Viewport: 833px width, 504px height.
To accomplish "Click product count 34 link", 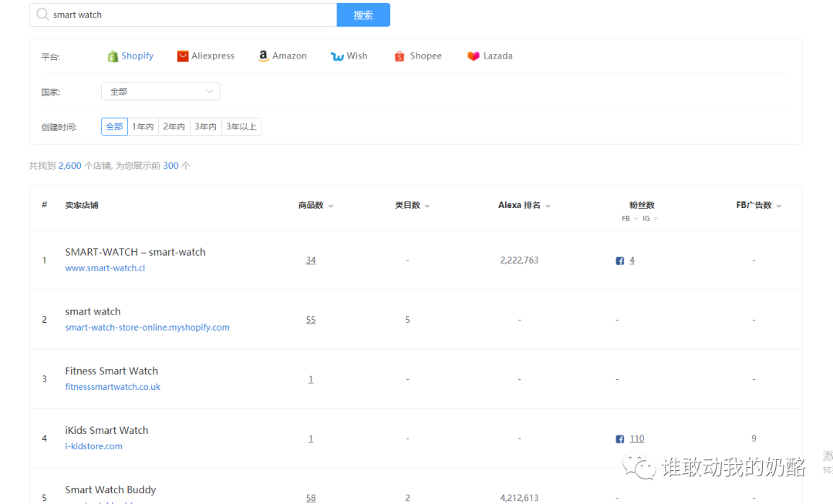I will 311,260.
